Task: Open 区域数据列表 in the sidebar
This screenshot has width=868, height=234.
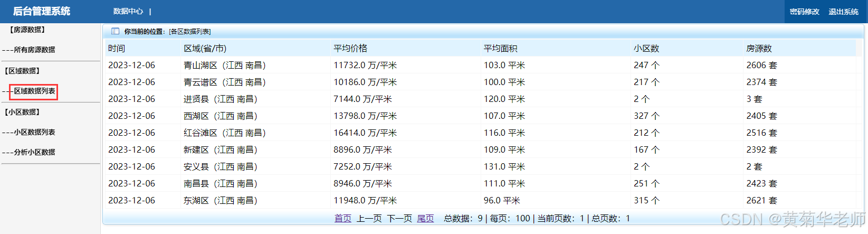Action: pos(34,91)
